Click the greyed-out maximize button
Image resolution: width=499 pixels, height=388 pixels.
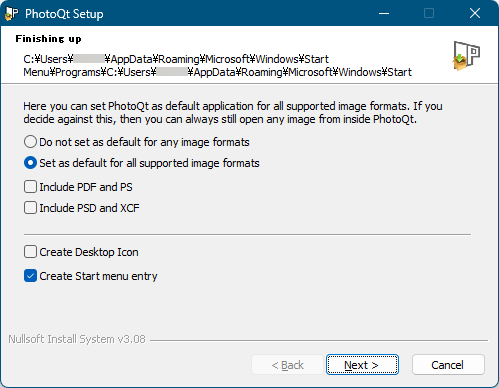point(429,13)
